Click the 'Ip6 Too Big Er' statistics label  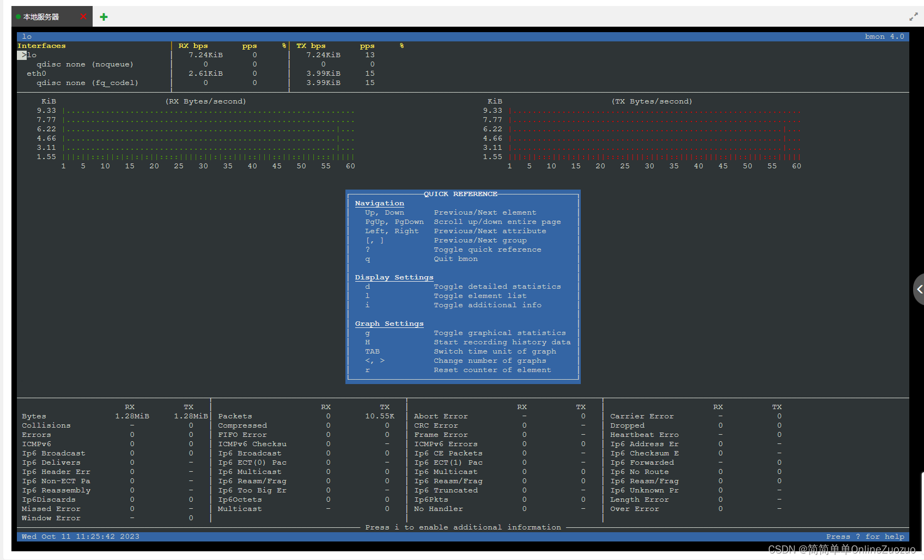252,490
